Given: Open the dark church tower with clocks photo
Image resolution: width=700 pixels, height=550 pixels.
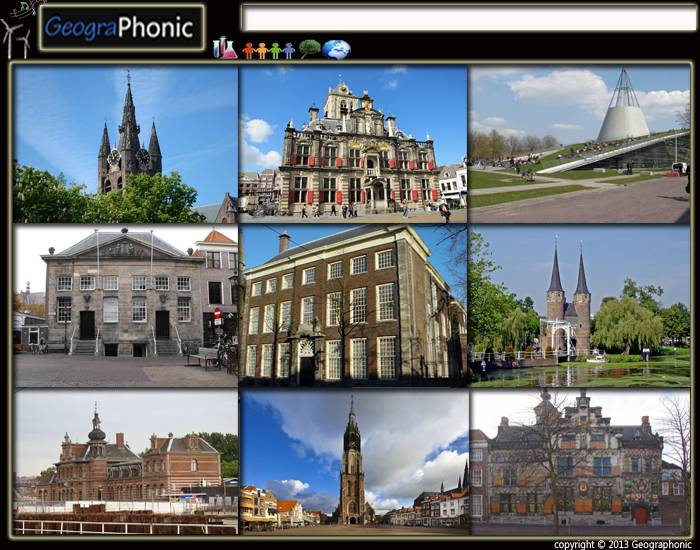Looking at the screenshot, I should point(125,145).
